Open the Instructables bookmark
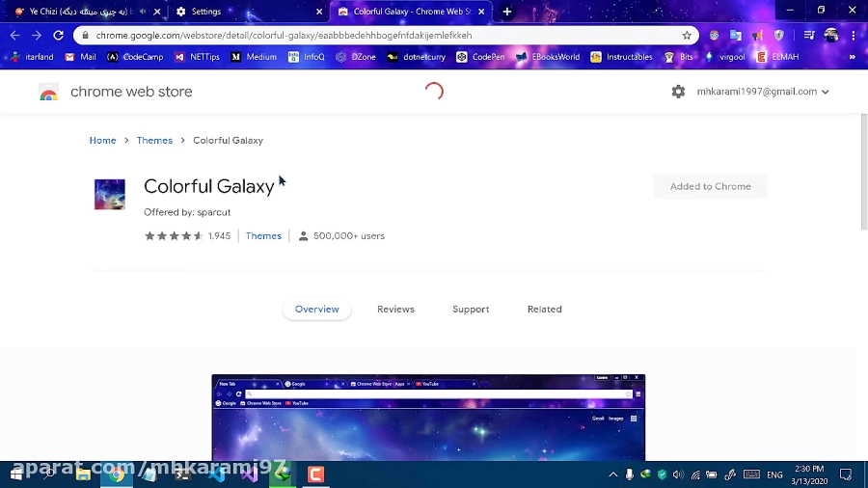The image size is (868, 488). point(621,57)
